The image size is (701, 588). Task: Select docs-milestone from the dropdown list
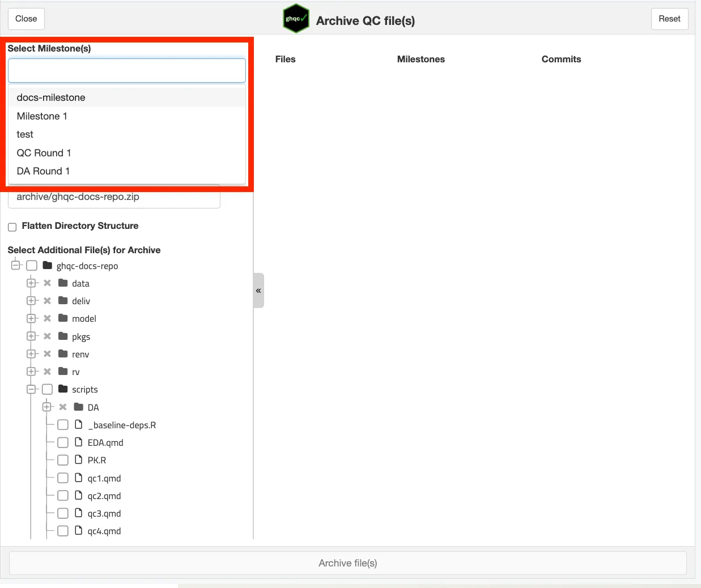pyautogui.click(x=51, y=97)
